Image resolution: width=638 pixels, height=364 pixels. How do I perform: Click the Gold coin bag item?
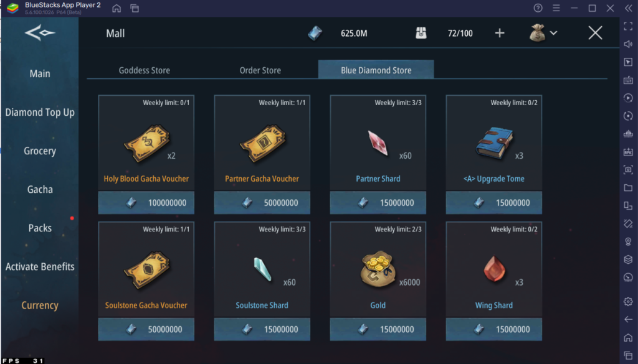[x=378, y=269]
